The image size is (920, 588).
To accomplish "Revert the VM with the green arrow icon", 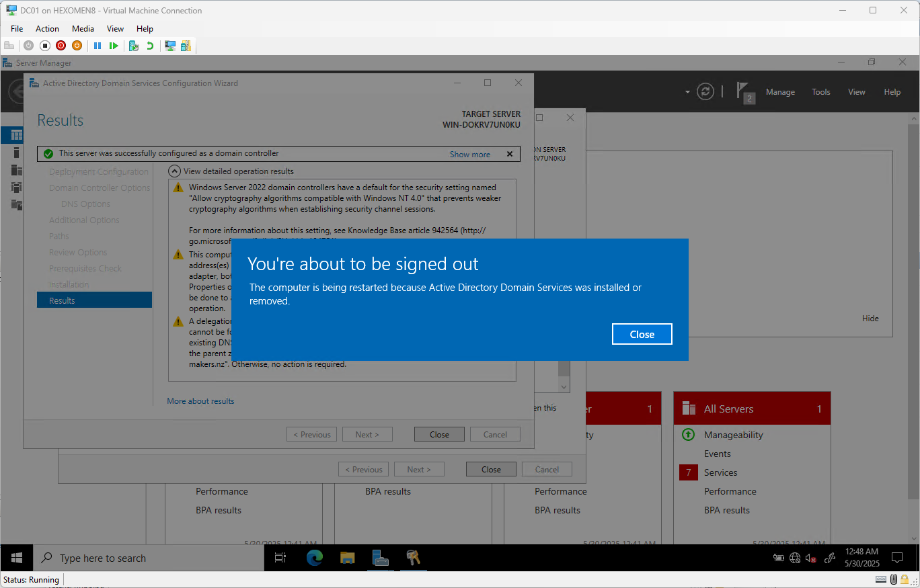I will 150,46.
